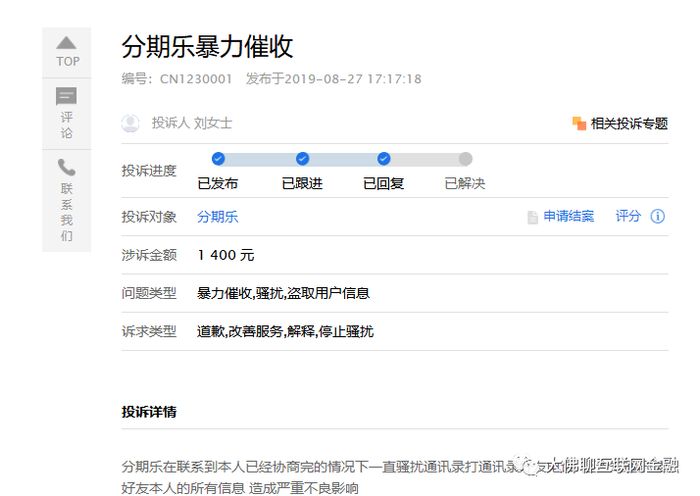Viewport: 700px width, 496px height.
Task: Click the 投诉详情 heading
Action: [x=149, y=412]
